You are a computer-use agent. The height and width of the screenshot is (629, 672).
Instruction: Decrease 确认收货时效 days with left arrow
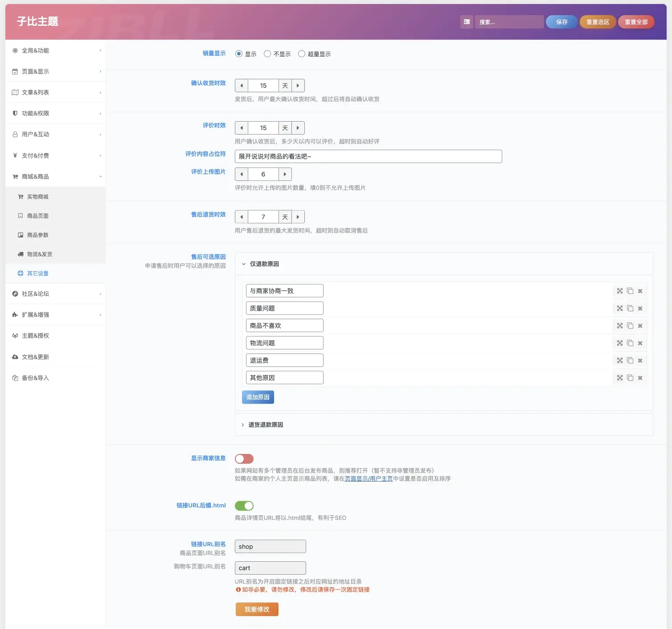(242, 86)
